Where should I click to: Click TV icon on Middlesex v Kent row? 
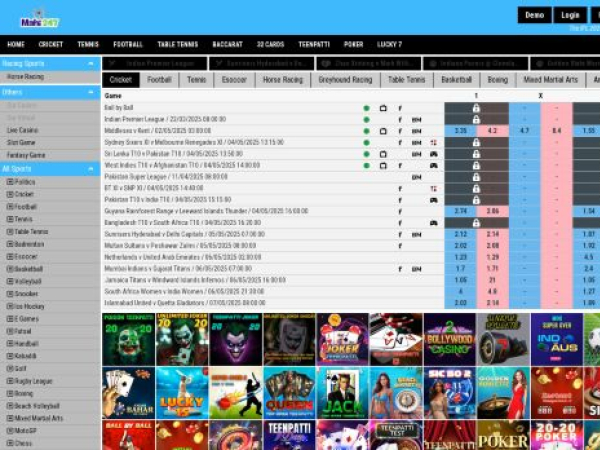[x=383, y=131]
